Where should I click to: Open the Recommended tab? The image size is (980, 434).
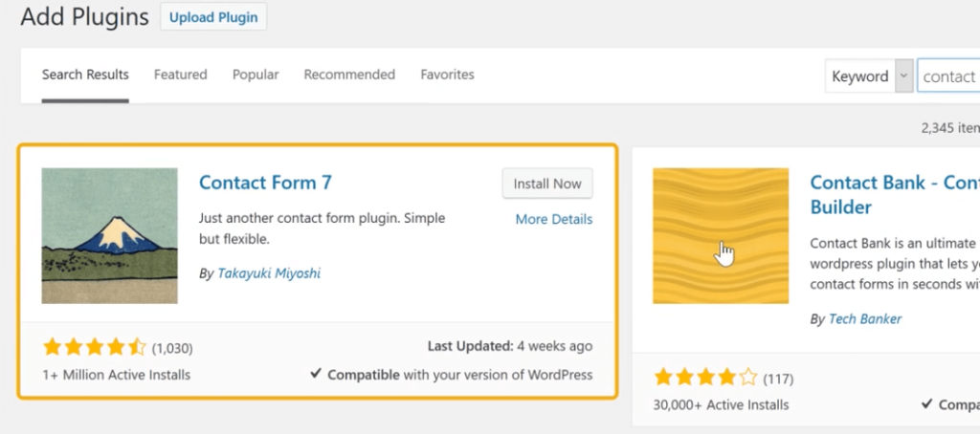[349, 75]
